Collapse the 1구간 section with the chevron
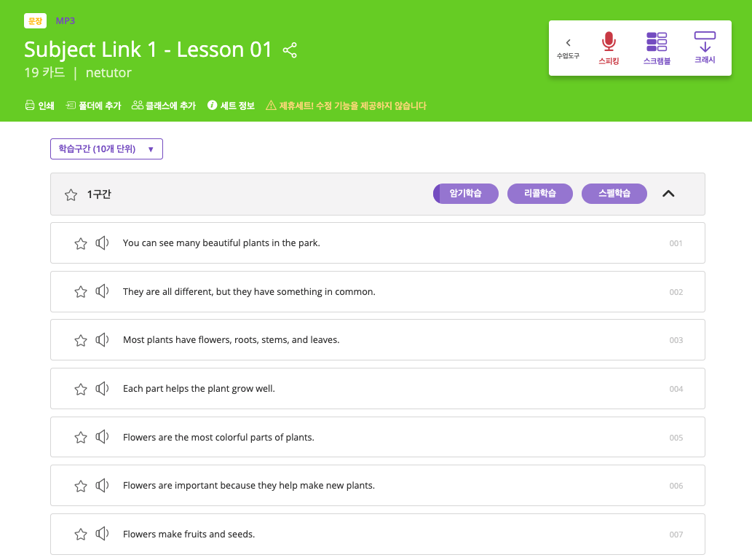 click(668, 194)
